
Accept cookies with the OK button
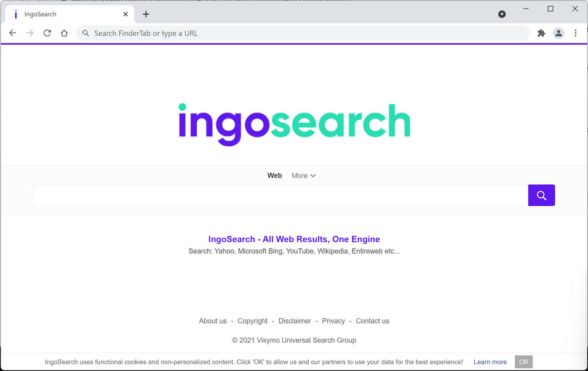point(523,362)
